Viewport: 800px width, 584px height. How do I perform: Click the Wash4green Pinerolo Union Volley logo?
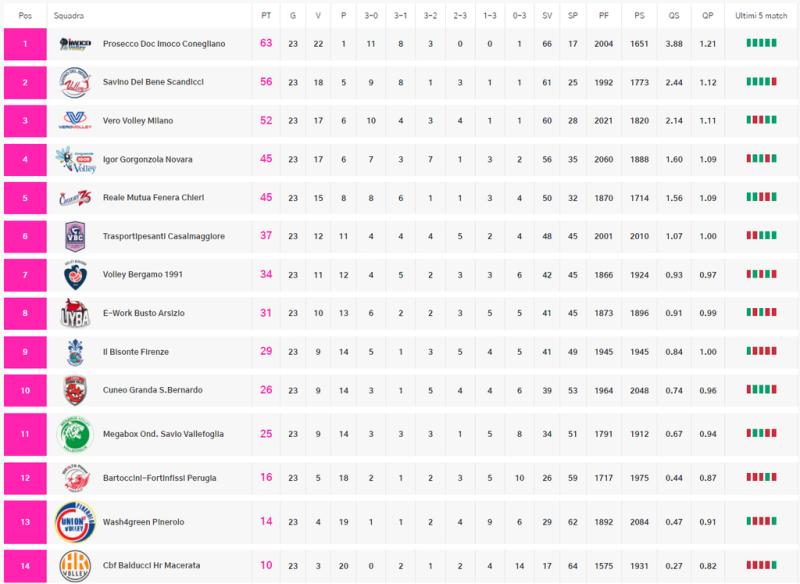point(75,522)
